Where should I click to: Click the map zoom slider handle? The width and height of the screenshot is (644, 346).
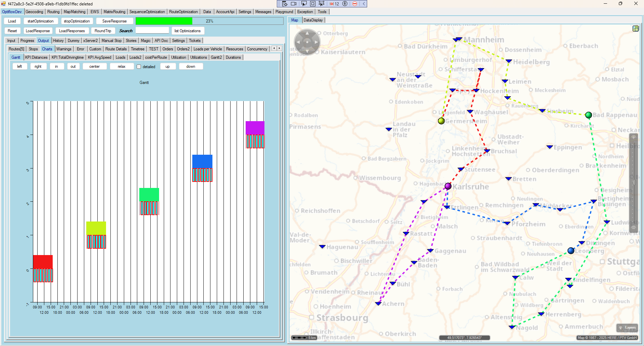634,182
